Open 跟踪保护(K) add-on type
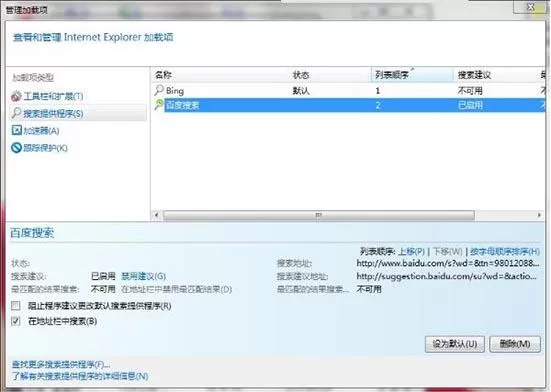Image resolution: width=551 pixels, height=392 pixels. coord(45,148)
